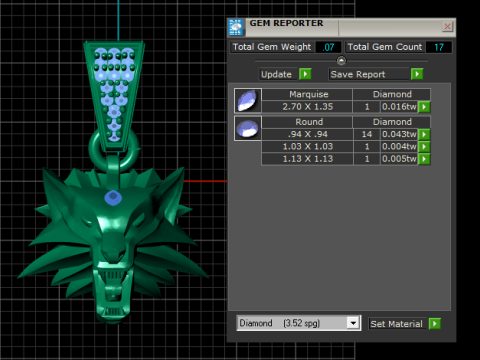Select the 1.13 X 1.13 size cell
Image resolution: width=480 pixels, height=360 pixels.
click(307, 159)
